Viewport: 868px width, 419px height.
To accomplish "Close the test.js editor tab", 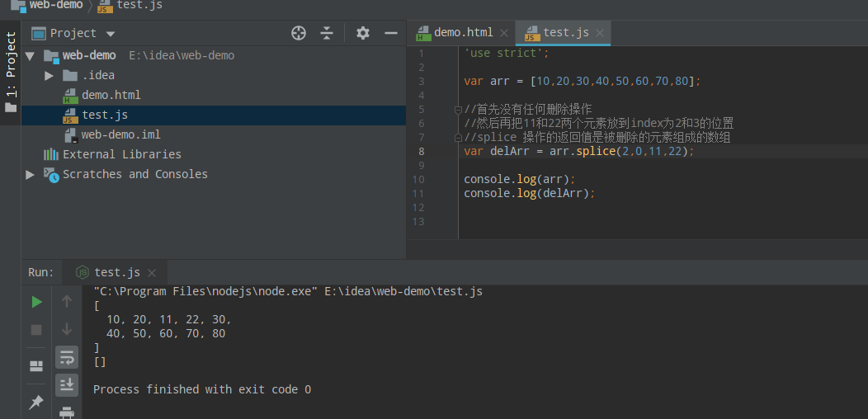I will [600, 33].
